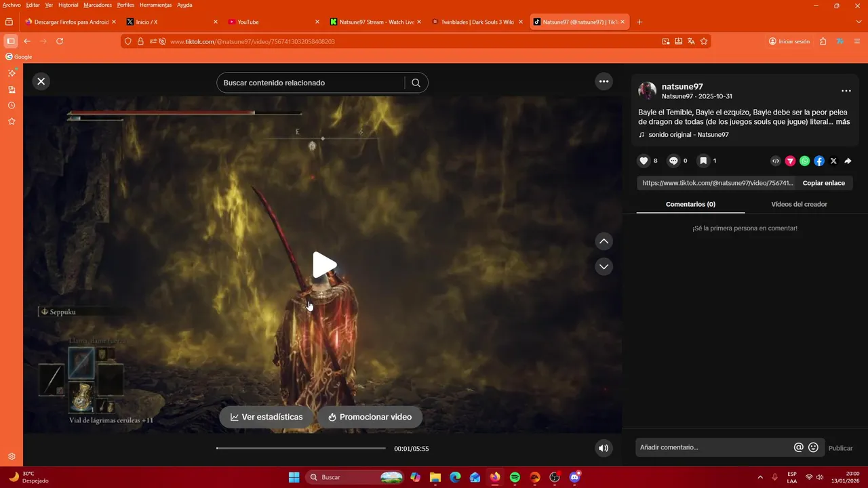The image size is (868, 488).
Task: Open natsune97 username link
Action: pyautogui.click(x=682, y=87)
